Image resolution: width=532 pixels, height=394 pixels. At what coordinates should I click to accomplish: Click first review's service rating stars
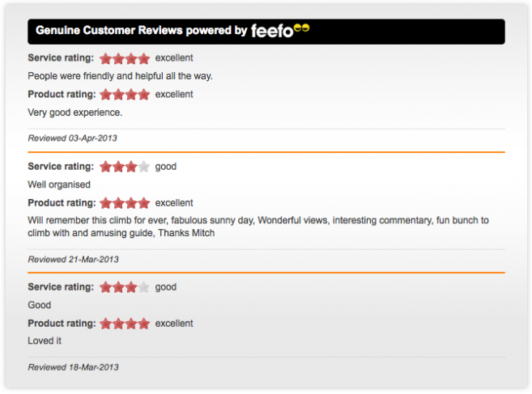[x=125, y=59]
